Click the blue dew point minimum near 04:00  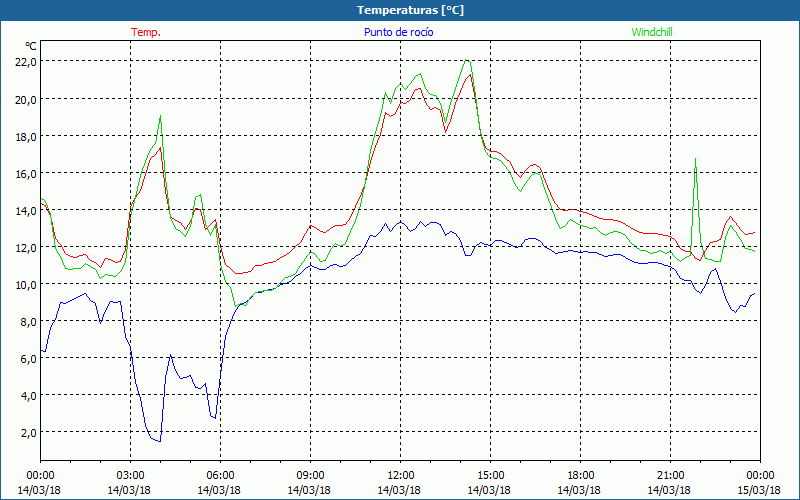160,441
